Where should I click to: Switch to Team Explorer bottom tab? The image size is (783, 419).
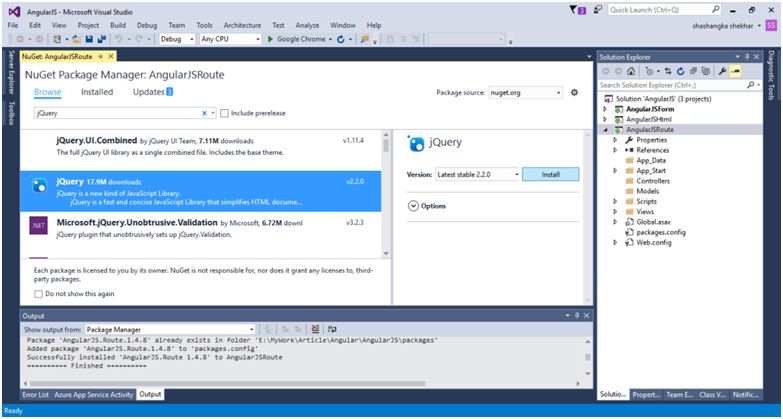tap(680, 395)
